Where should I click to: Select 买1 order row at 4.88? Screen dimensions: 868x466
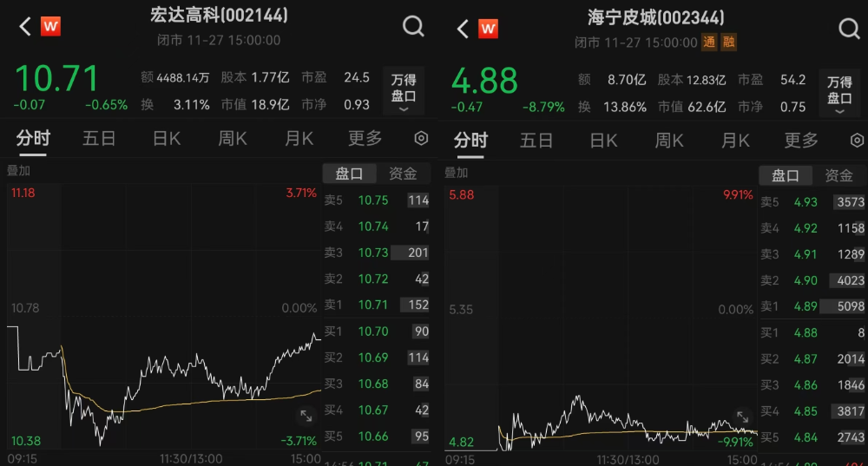point(812,332)
